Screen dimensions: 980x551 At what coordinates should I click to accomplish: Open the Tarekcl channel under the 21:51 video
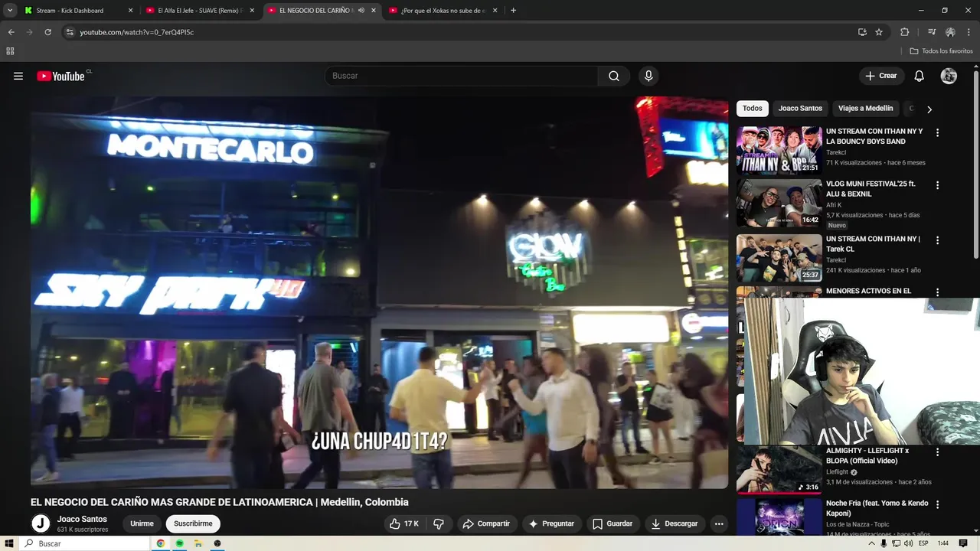click(836, 152)
